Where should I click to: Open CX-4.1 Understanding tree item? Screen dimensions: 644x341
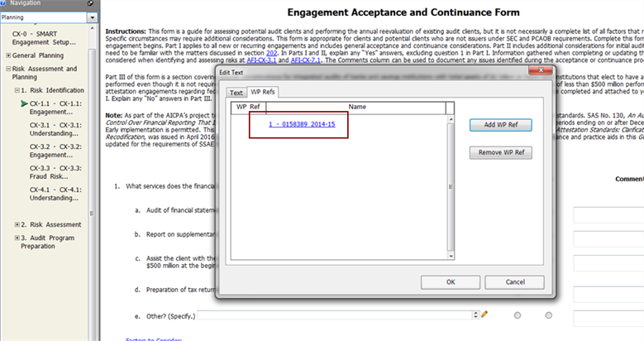(55, 194)
